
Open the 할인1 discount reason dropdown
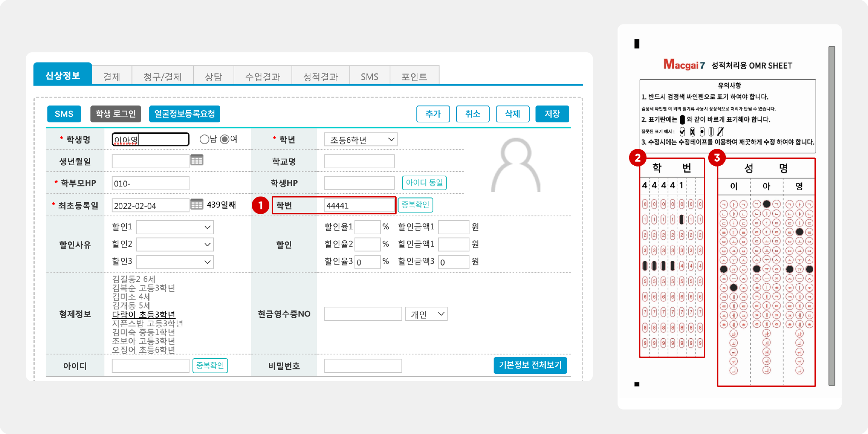point(175,227)
